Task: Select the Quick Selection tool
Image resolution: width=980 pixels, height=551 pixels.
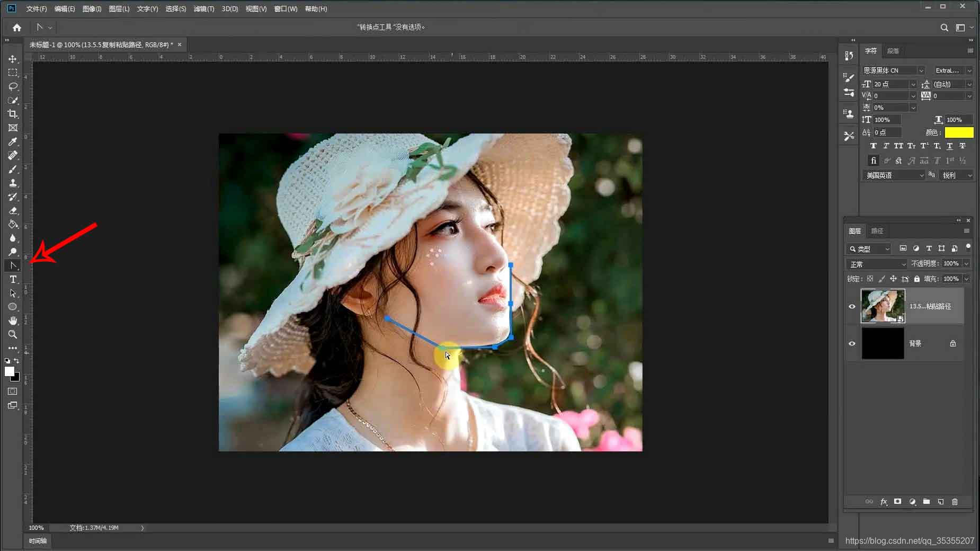Action: pos(13,100)
